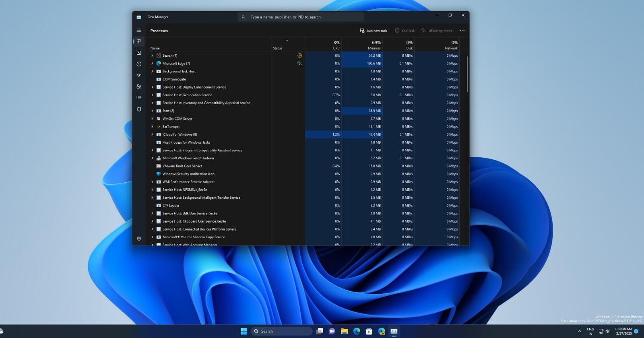The image size is (644, 338).
Task: Open the Services page icon
Action: (139, 109)
